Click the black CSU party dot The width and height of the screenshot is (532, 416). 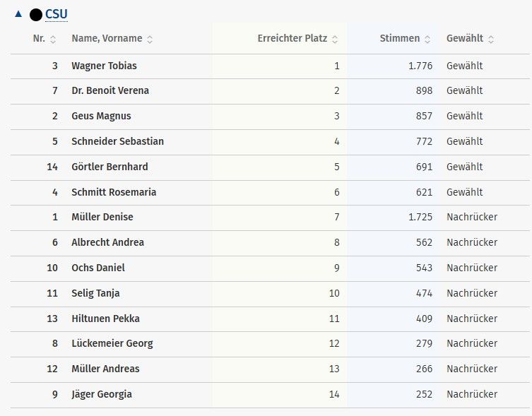(x=36, y=14)
